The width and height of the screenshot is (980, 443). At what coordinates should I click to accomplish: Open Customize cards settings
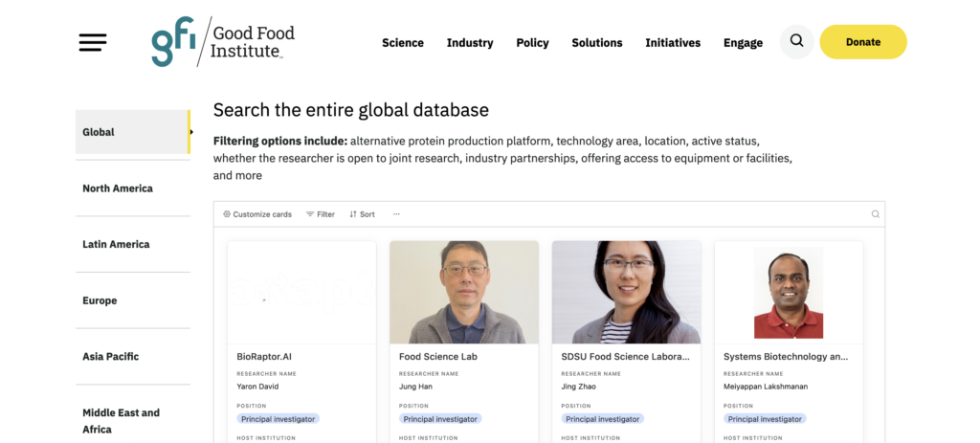[257, 214]
